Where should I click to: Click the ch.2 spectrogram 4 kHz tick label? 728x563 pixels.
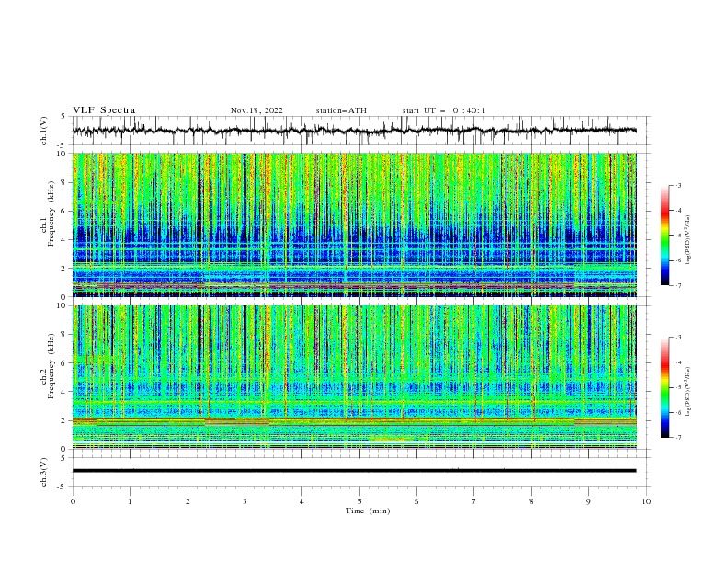[x=64, y=392]
